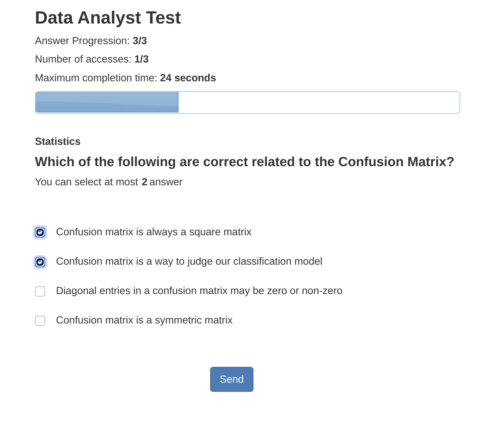The width and height of the screenshot is (504, 433).
Task: Select the 'Diagonal entries...zero or non-zero' answer text
Action: point(199,291)
